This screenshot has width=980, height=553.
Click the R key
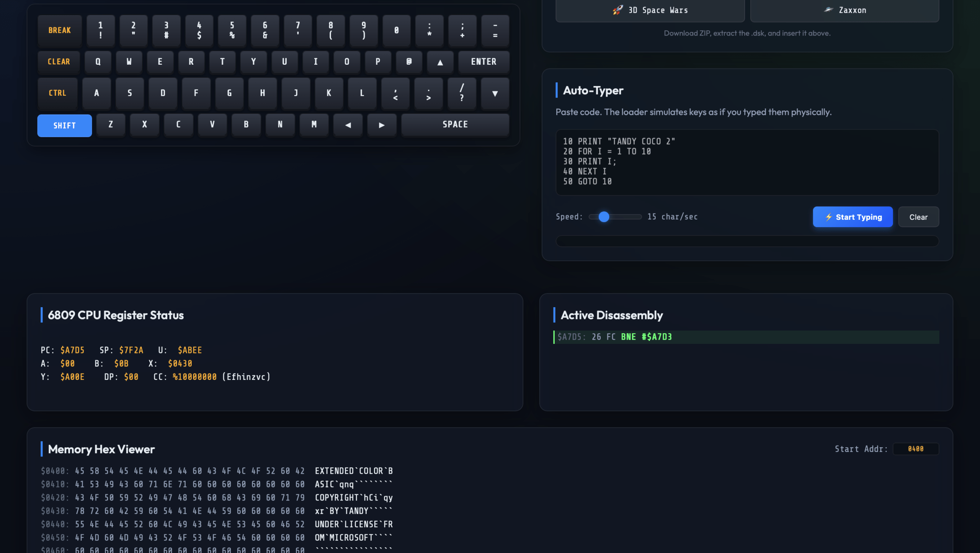[191, 62]
